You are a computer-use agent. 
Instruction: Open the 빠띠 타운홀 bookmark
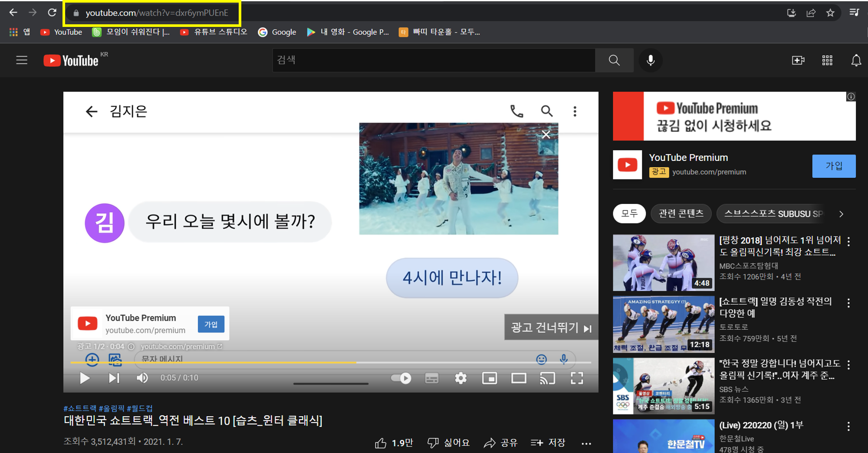[439, 32]
